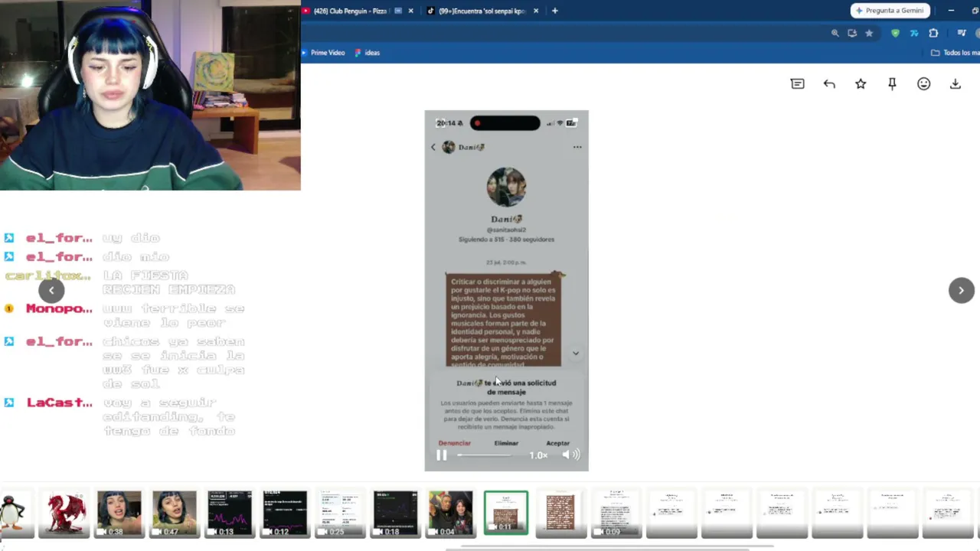The height and width of the screenshot is (551, 980).
Task: Open the Todos los marcadores folder
Action: tap(955, 53)
